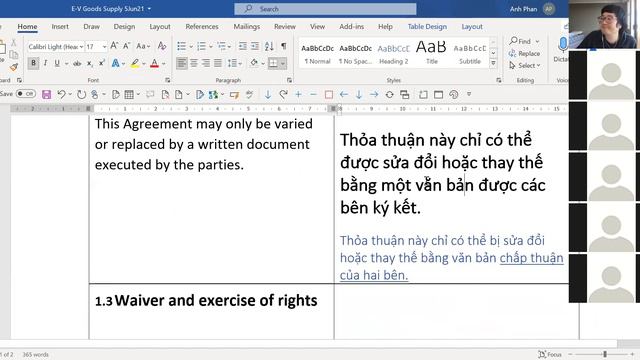Open the Table Design tab

427,27
